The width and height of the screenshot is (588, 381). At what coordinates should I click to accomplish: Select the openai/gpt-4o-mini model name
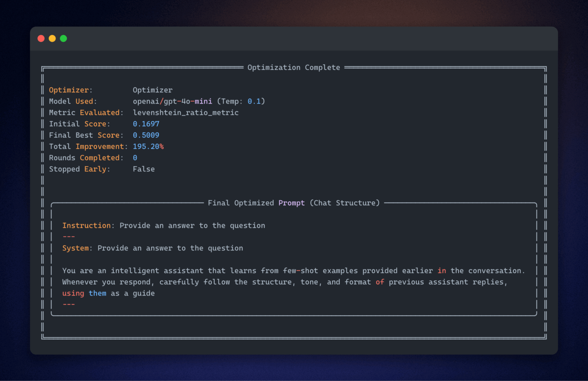pos(172,101)
